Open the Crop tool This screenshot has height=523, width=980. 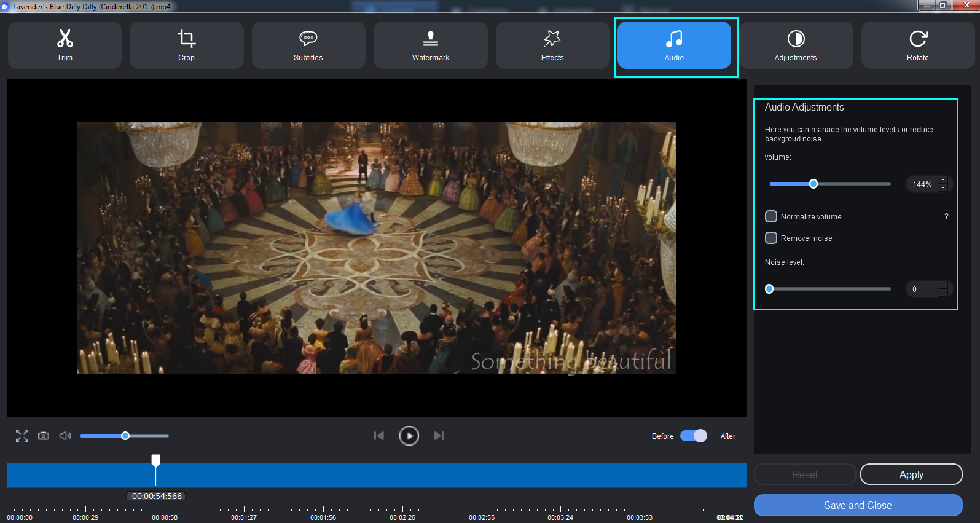tap(186, 45)
